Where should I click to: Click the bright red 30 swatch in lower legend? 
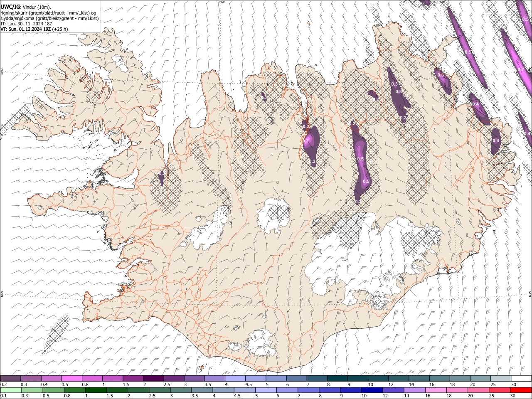coord(521,390)
